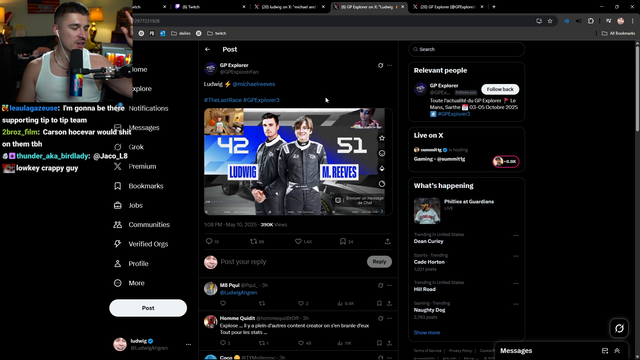Bookmark the GP Explorer post

pyautogui.click(x=343, y=241)
